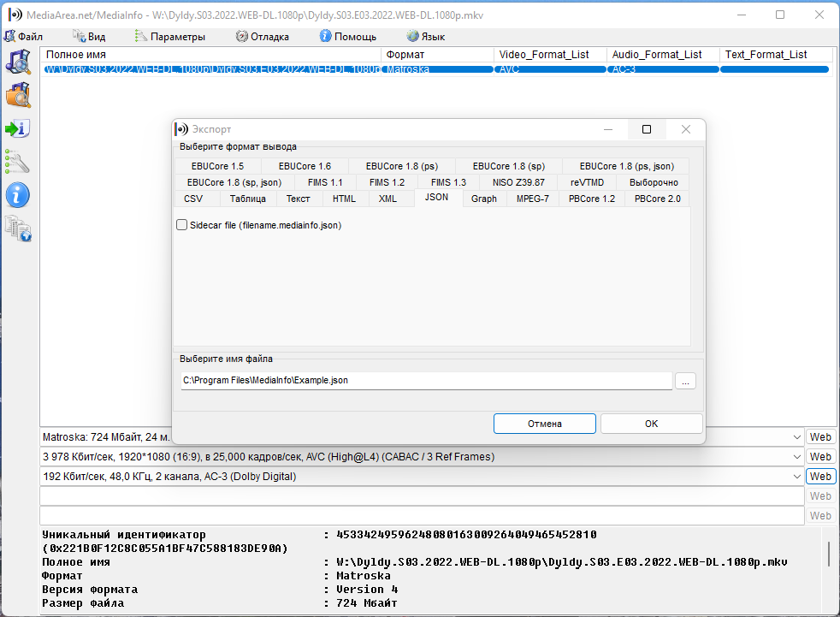Switch to Выборочно tab
The width and height of the screenshot is (840, 617).
(653, 182)
